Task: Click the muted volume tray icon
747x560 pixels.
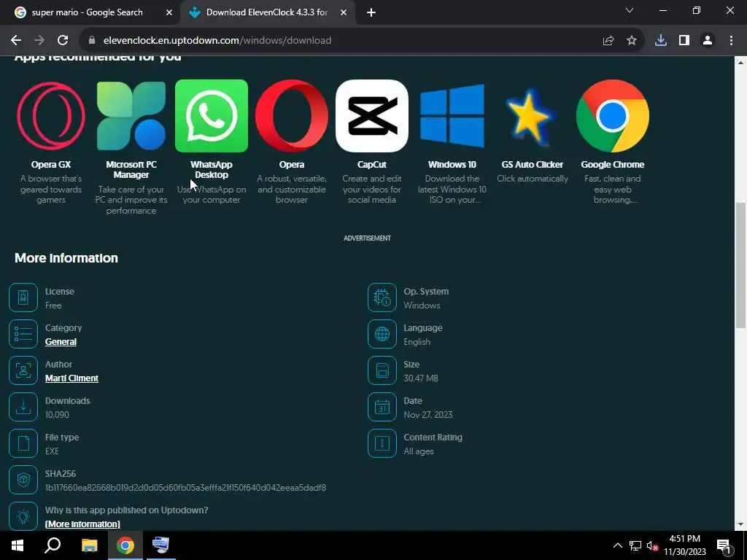Action: [652, 545]
